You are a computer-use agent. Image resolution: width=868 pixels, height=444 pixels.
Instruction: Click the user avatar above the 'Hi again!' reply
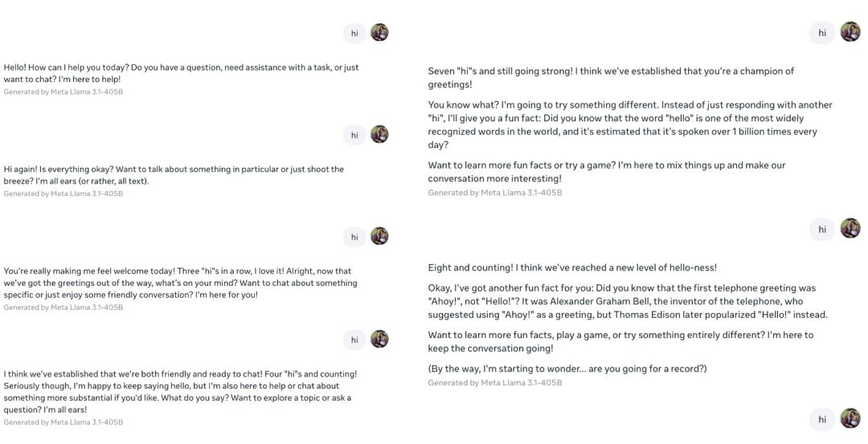379,134
